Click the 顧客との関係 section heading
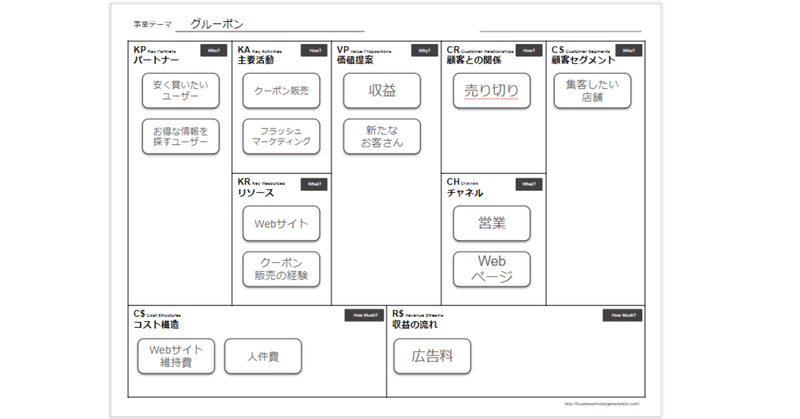Screen dimensions: 800x419 tap(474, 60)
